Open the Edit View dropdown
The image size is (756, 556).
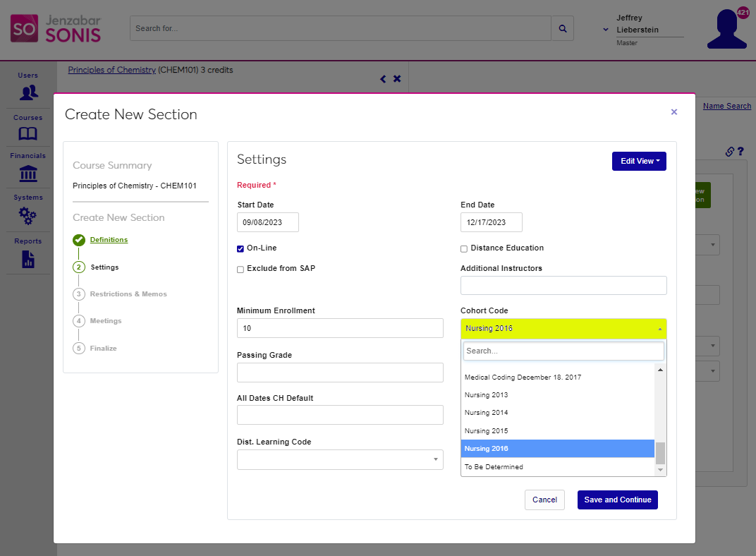pos(639,162)
